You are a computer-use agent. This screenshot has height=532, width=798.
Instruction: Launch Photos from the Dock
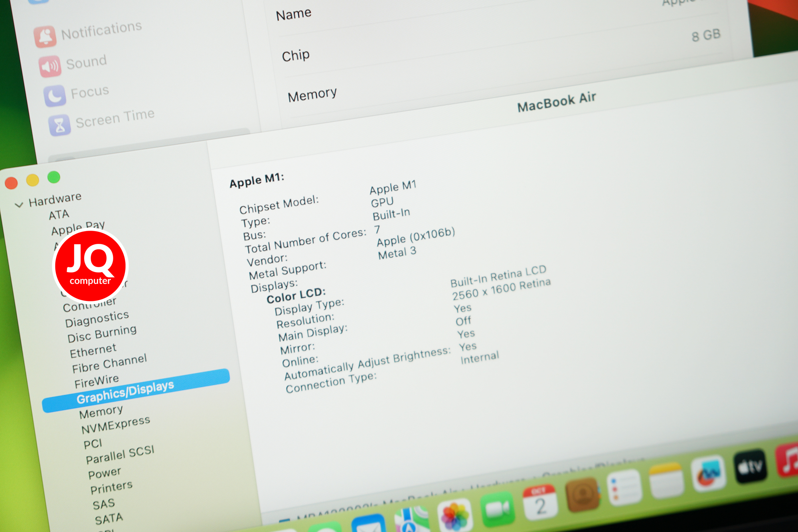(x=455, y=515)
